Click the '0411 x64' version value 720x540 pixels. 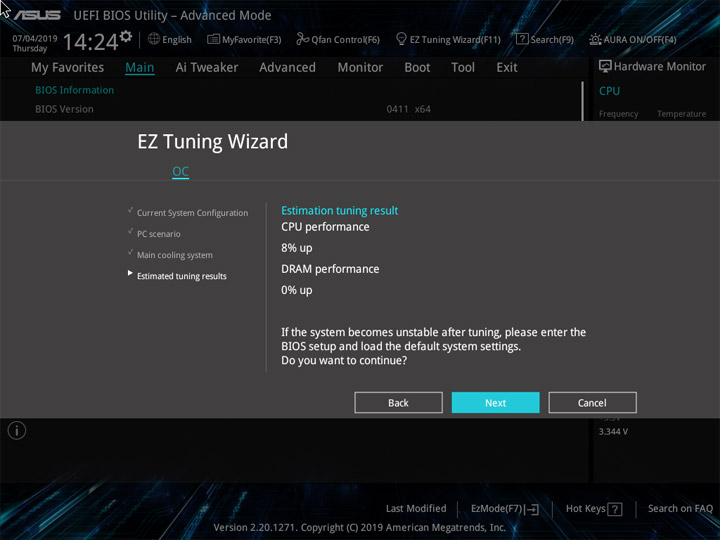[x=408, y=109]
